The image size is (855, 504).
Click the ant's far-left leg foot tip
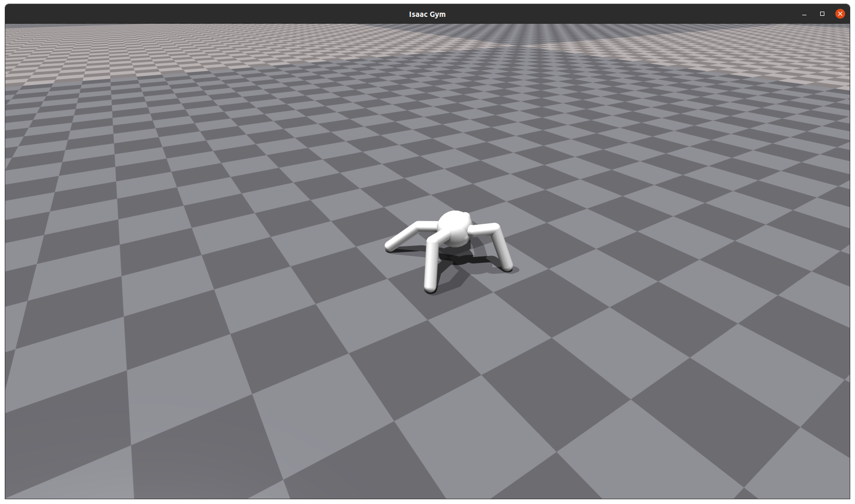click(390, 246)
